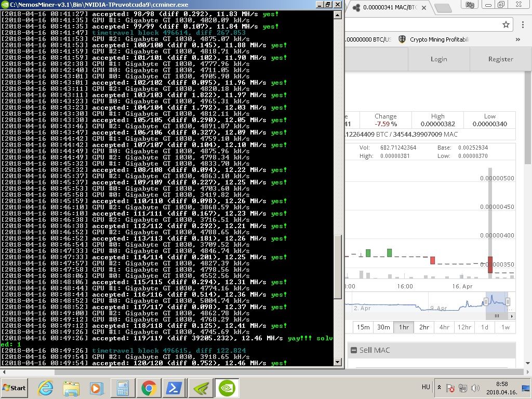Click the console scrollbar down arrow
This screenshot has width=532, height=399.
click(337, 362)
